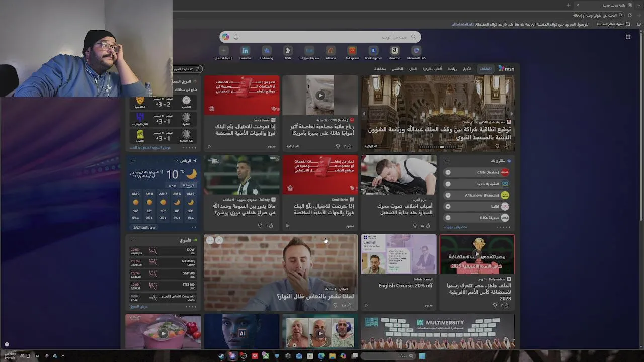Select the FTSE 100 row in markets

click(163, 286)
